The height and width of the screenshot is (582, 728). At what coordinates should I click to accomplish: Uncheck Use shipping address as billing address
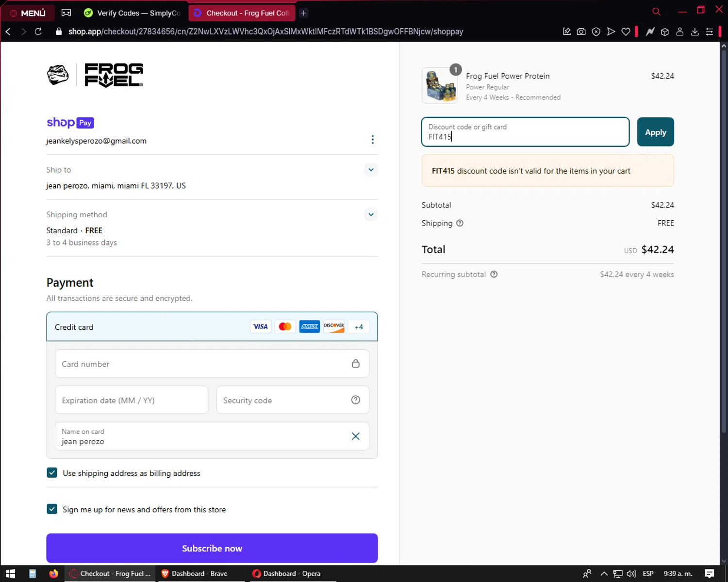52,473
